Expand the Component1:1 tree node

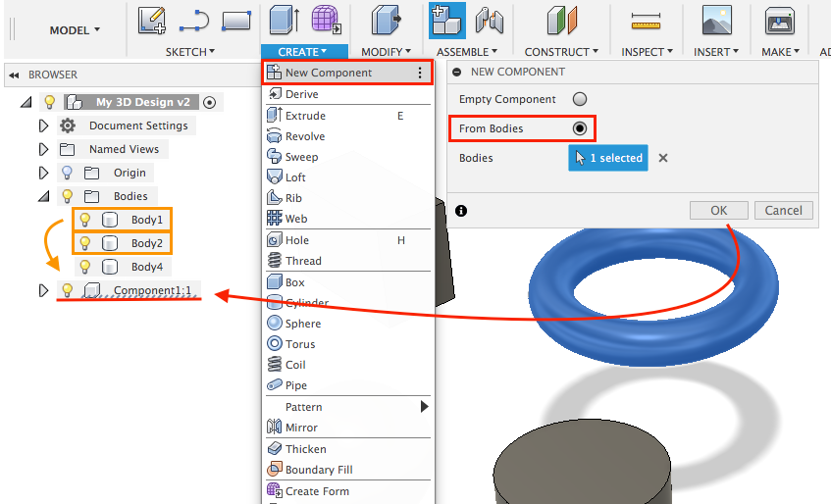point(43,290)
